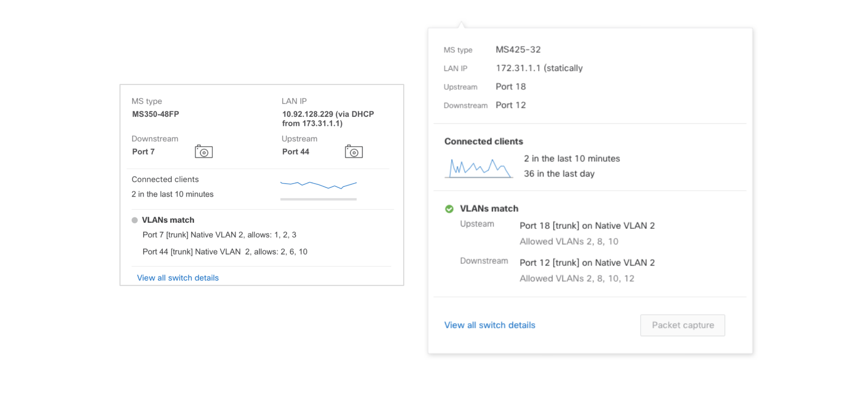868x397 pixels.
Task: Click the Port 18 upstream value in popup
Action: point(511,86)
